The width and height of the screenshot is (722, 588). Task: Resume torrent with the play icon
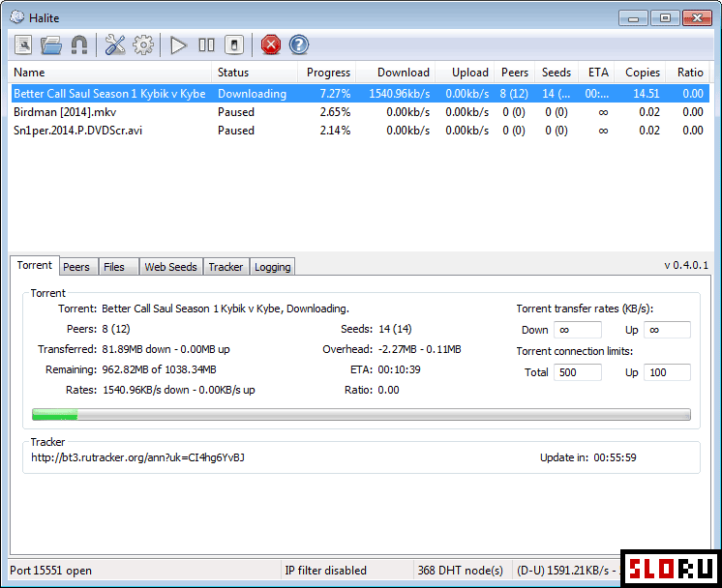point(178,45)
